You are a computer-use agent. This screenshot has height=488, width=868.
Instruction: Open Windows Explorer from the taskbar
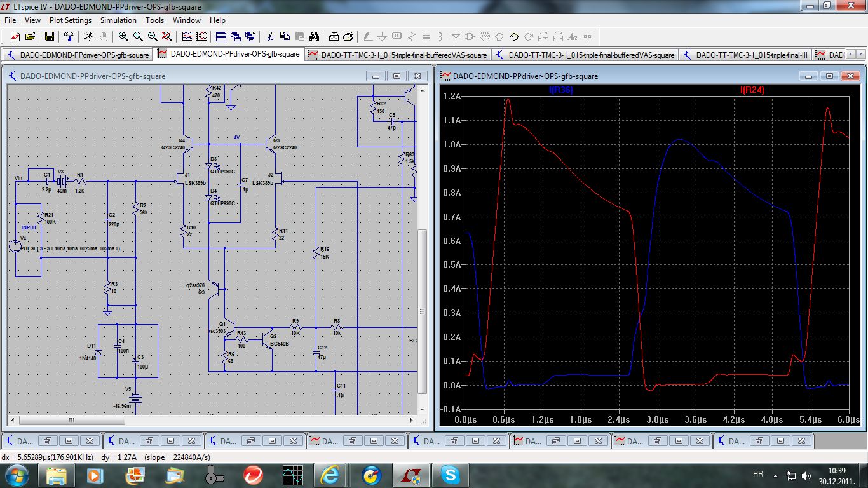[x=56, y=475]
